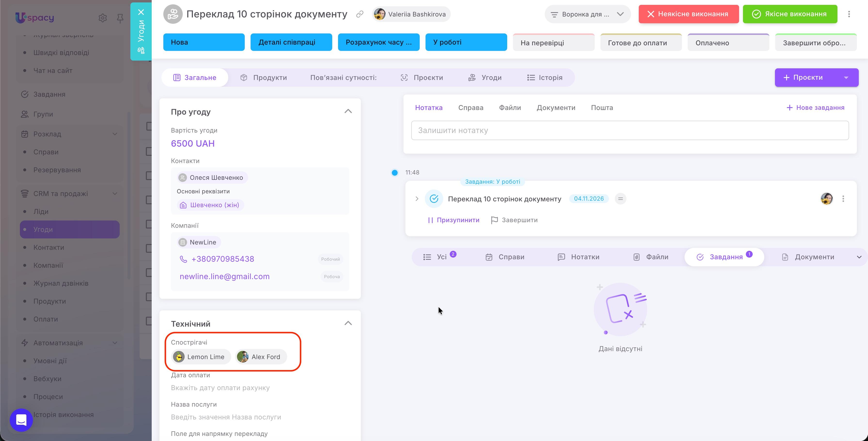The height and width of the screenshot is (441, 868).
Task: Show all activities via Усі filter
Action: pyautogui.click(x=439, y=257)
